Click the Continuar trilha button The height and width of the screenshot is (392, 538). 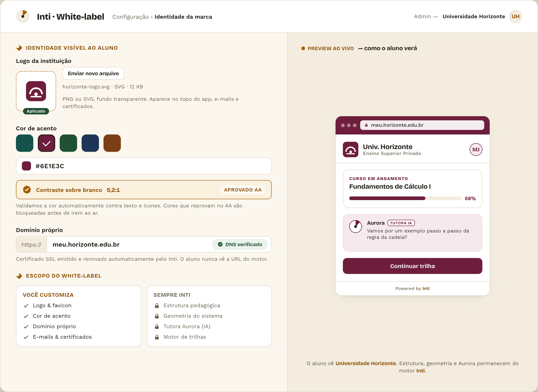tap(412, 266)
